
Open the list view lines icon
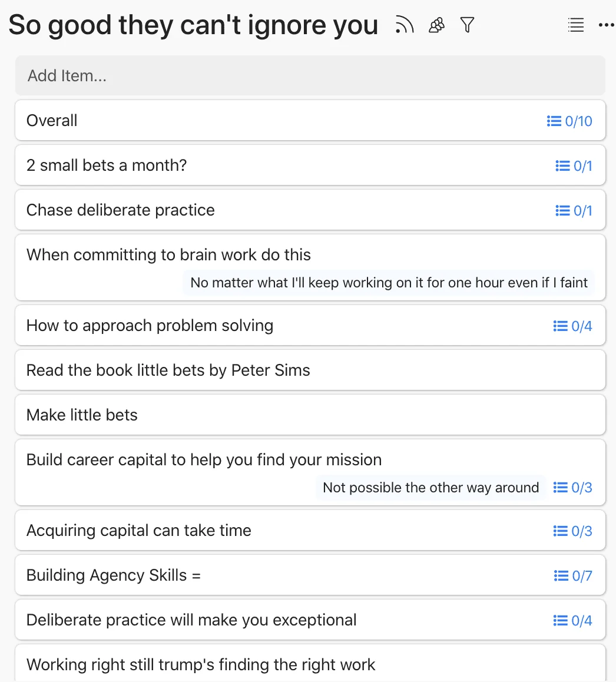tap(575, 25)
